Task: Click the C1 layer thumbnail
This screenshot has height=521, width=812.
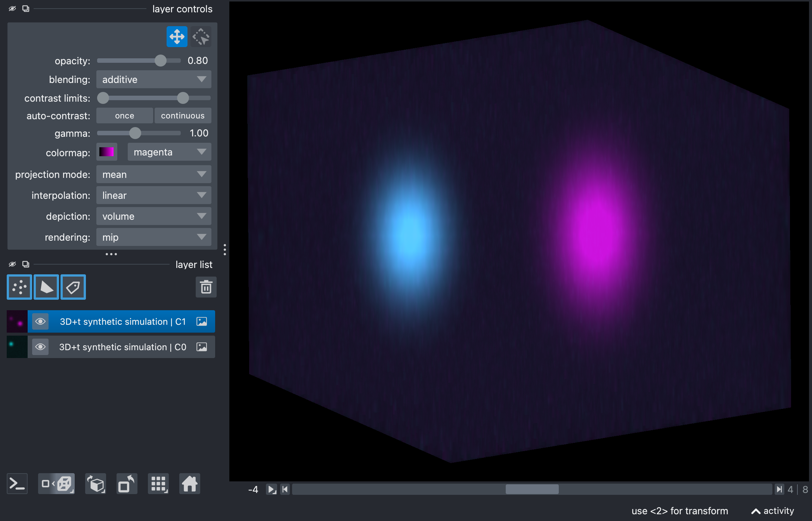Action: [x=17, y=321]
